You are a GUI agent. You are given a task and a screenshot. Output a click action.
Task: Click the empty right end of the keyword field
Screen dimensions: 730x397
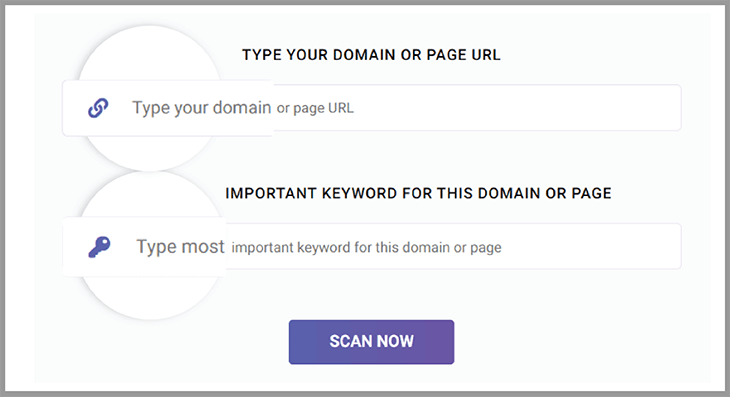tap(605, 247)
